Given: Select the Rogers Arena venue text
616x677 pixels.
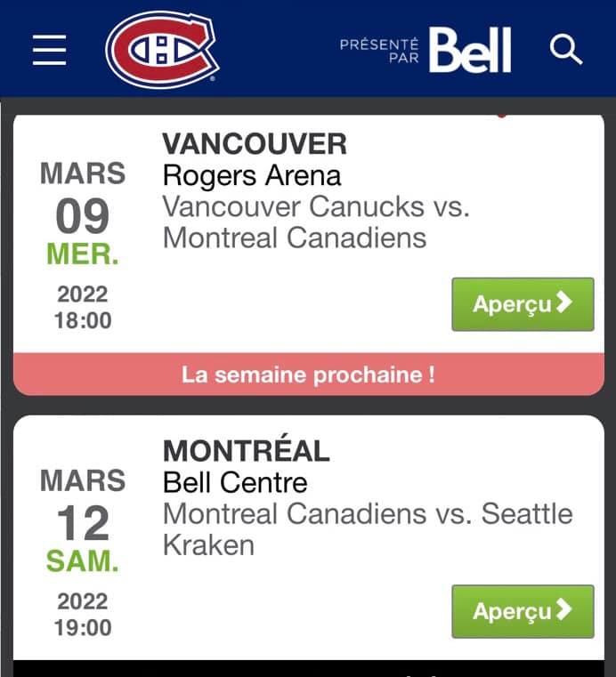Looking at the screenshot, I should coord(252,176).
